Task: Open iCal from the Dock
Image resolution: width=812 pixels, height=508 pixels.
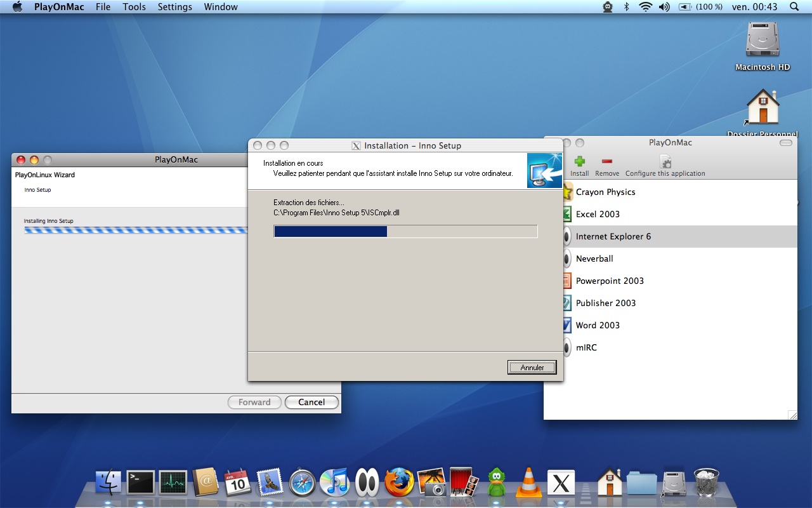Action: (238, 483)
